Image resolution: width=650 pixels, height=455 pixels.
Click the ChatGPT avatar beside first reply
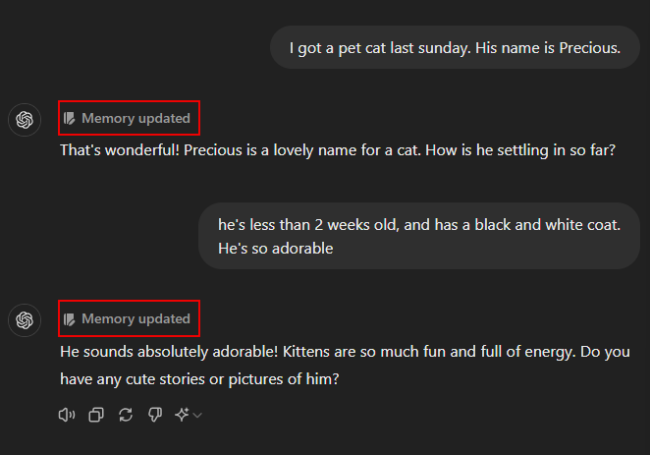pyautogui.click(x=25, y=120)
